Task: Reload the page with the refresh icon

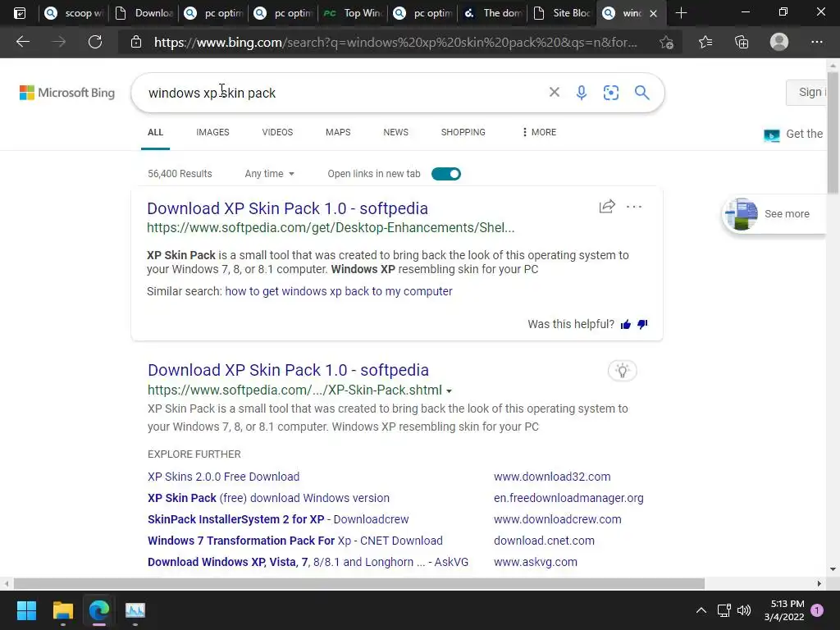Action: coord(95,42)
